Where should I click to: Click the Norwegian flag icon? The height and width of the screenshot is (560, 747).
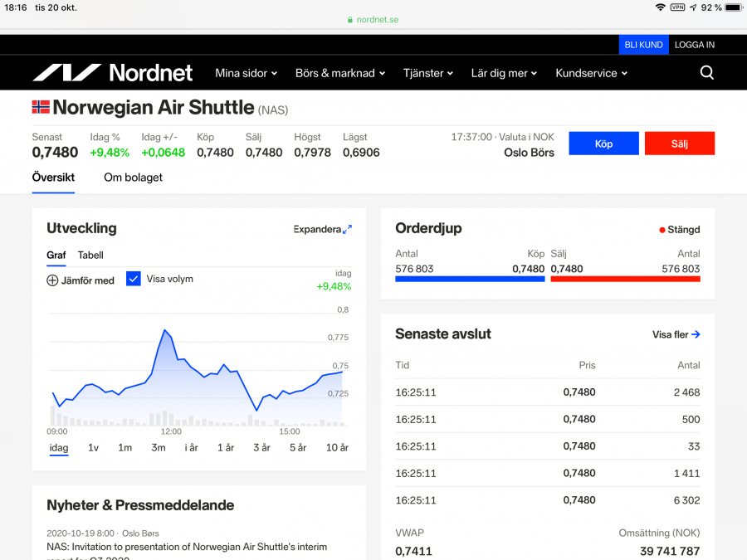tap(41, 107)
